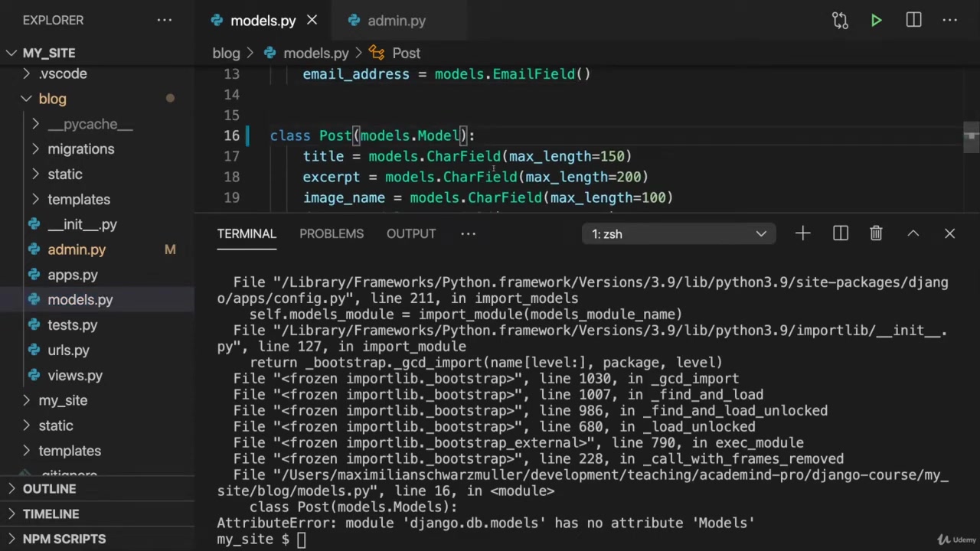Open the zsh terminal selector dropdown

(678, 234)
